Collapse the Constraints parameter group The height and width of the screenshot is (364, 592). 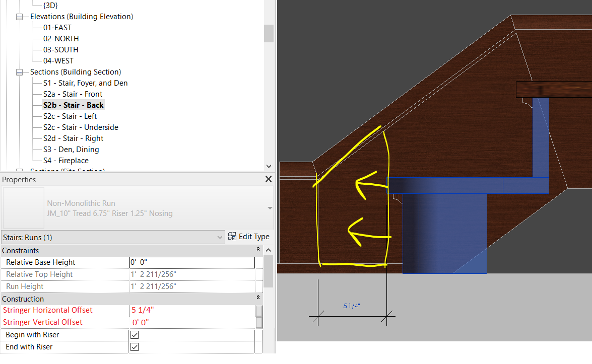click(258, 249)
